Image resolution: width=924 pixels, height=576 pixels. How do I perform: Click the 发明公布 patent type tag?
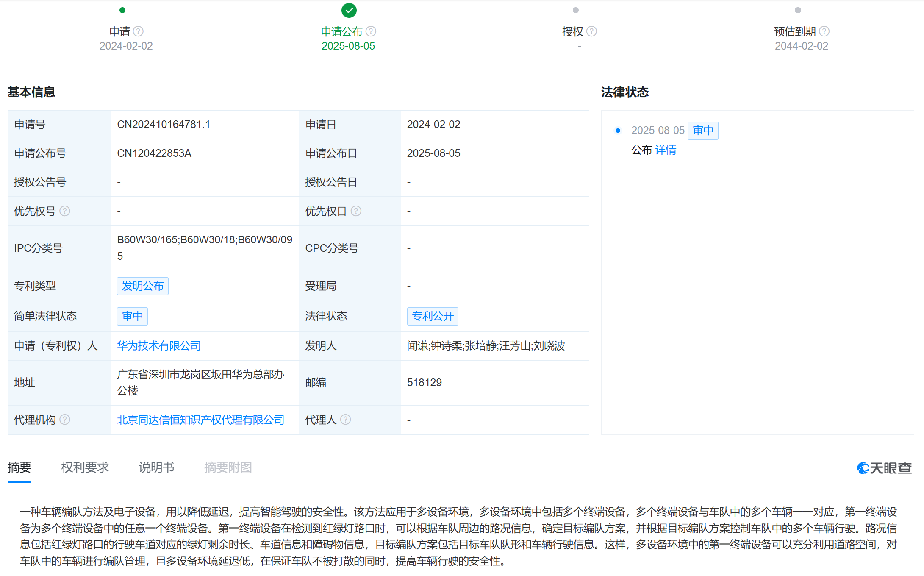tap(142, 286)
